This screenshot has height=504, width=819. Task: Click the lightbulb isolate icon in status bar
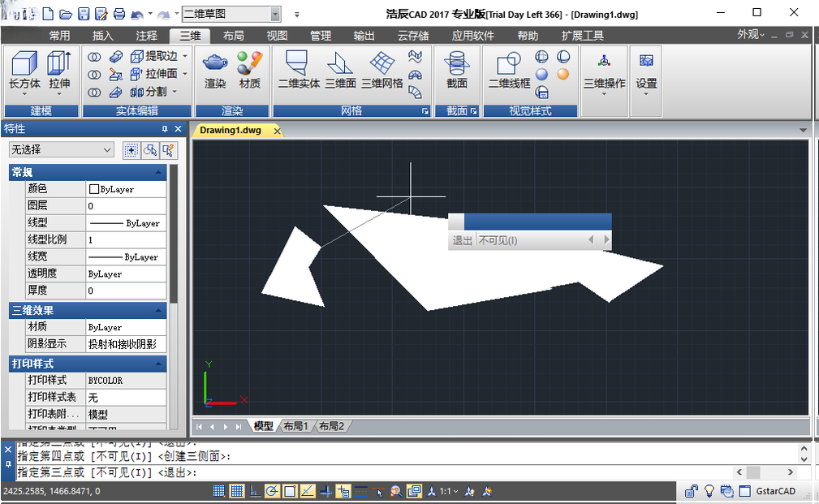pos(709,491)
